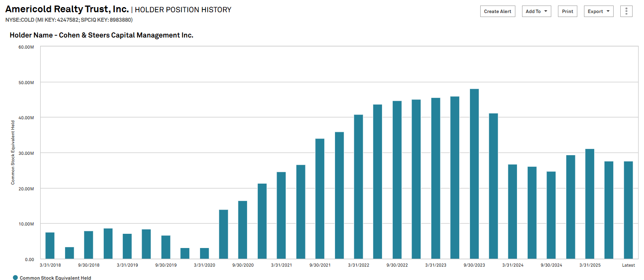Click the 9/30/2023 x-axis date label

[x=474, y=265]
